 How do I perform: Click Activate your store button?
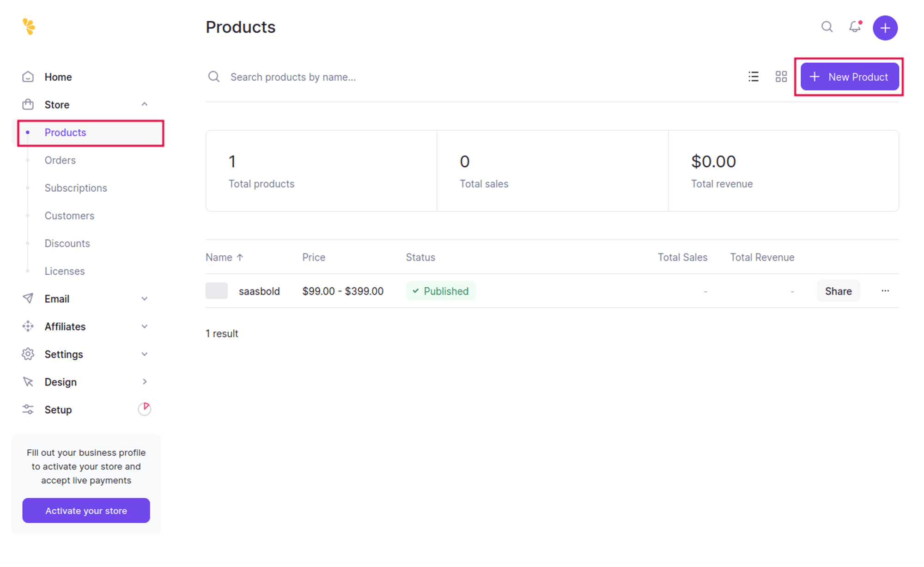coord(85,510)
